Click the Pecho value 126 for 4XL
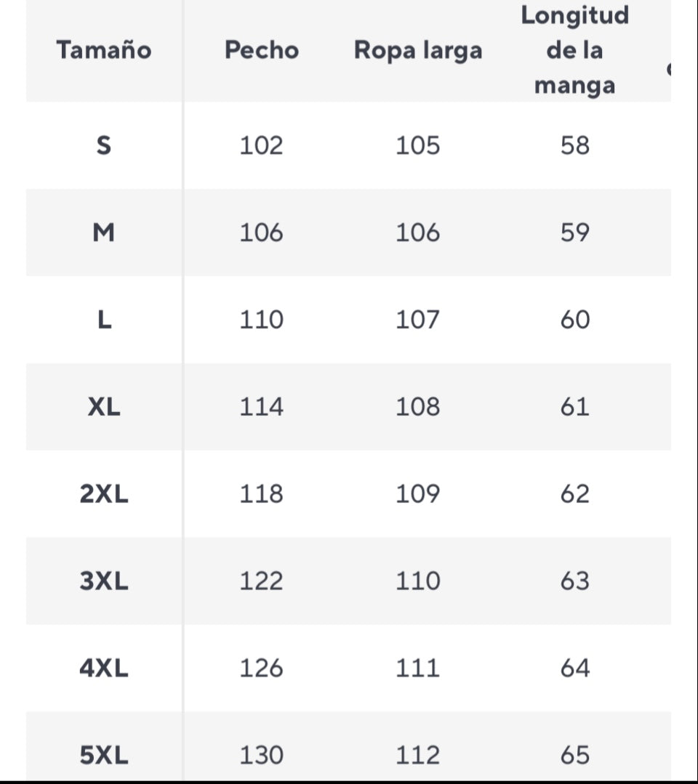This screenshot has height=784, width=698. tap(261, 668)
